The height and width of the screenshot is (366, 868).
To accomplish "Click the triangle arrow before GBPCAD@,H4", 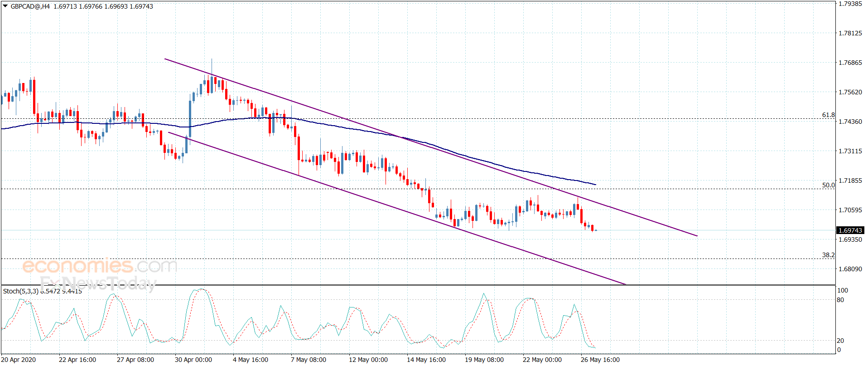I will [5, 6].
